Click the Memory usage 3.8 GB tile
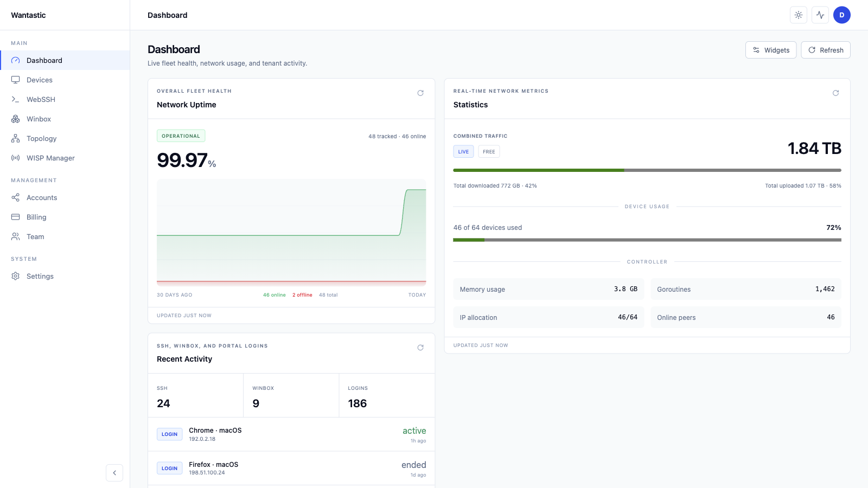Viewport: 868px width, 488px height. tap(548, 289)
